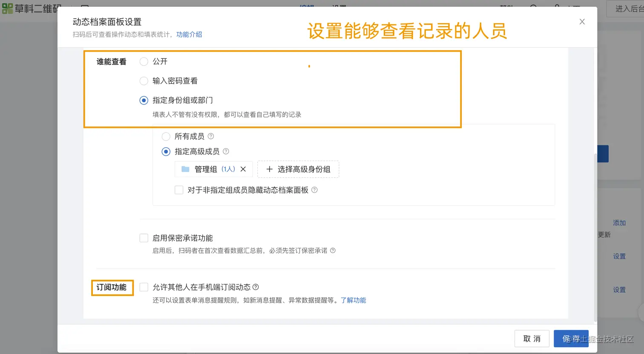Open the 了解功能 link
The width and height of the screenshot is (644, 354).
pyautogui.click(x=354, y=300)
